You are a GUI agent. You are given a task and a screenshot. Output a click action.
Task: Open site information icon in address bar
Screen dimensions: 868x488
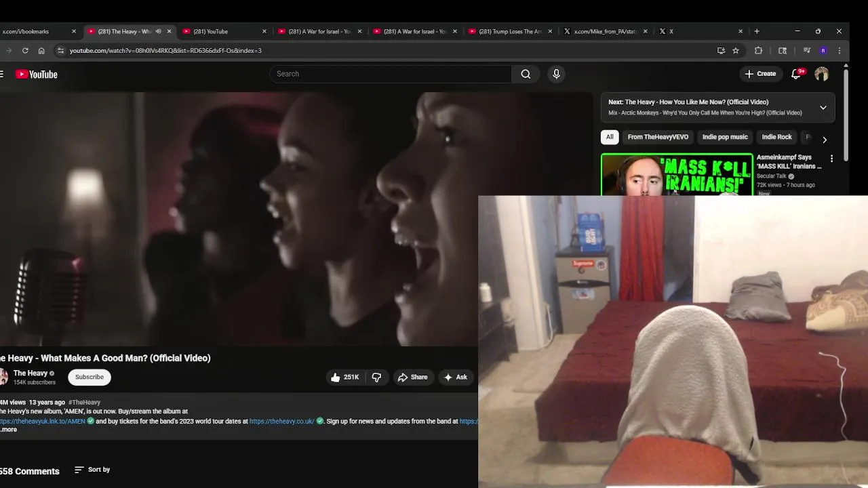pos(60,50)
